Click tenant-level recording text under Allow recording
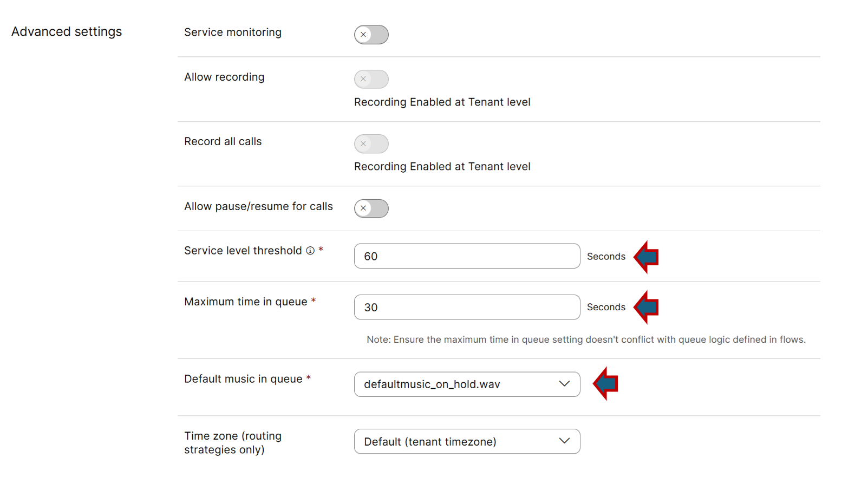 [x=442, y=102]
